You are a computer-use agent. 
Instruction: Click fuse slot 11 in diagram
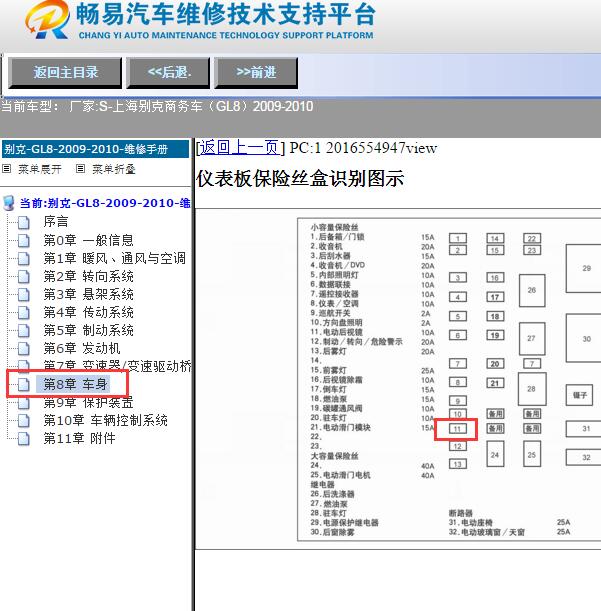tap(457, 429)
